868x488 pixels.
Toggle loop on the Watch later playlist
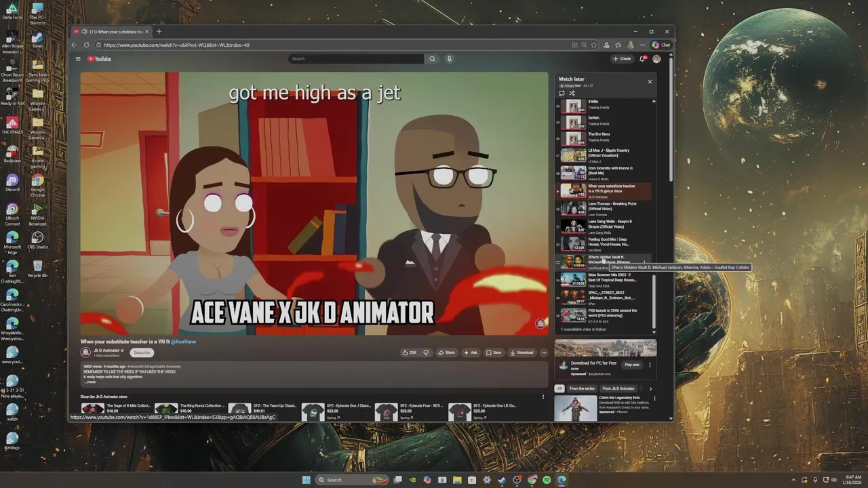[x=561, y=93]
